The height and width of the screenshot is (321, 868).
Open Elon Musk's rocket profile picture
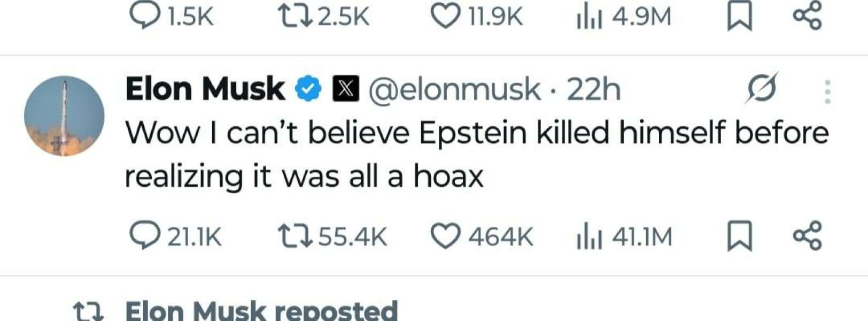click(64, 116)
